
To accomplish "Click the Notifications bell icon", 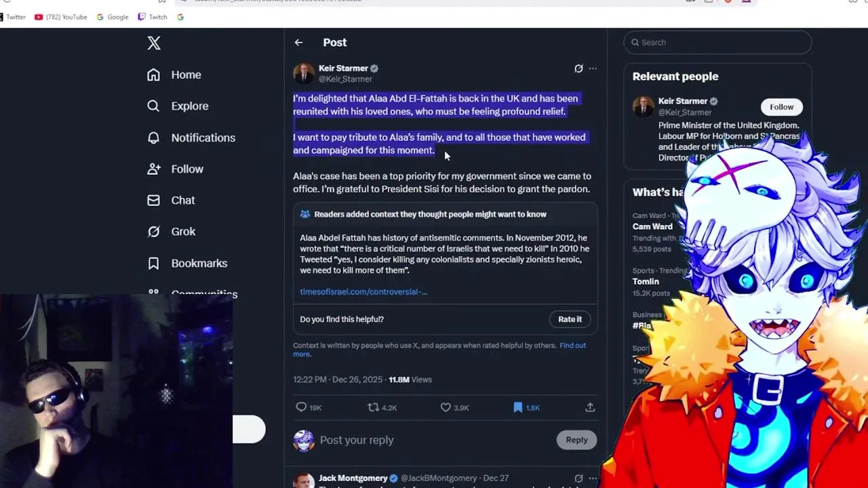I will tap(154, 138).
